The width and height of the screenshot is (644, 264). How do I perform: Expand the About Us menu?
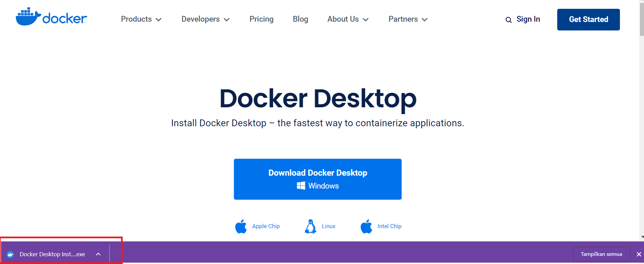pyautogui.click(x=348, y=19)
